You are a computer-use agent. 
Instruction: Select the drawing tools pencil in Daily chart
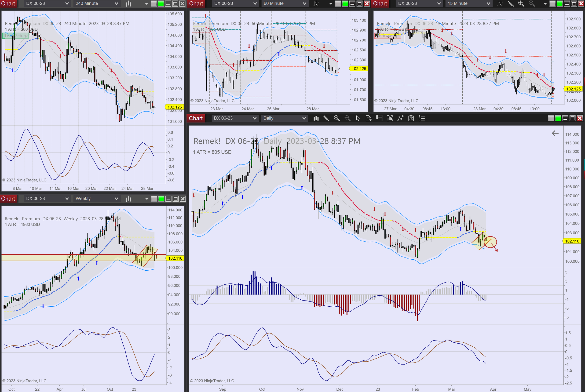click(x=326, y=118)
